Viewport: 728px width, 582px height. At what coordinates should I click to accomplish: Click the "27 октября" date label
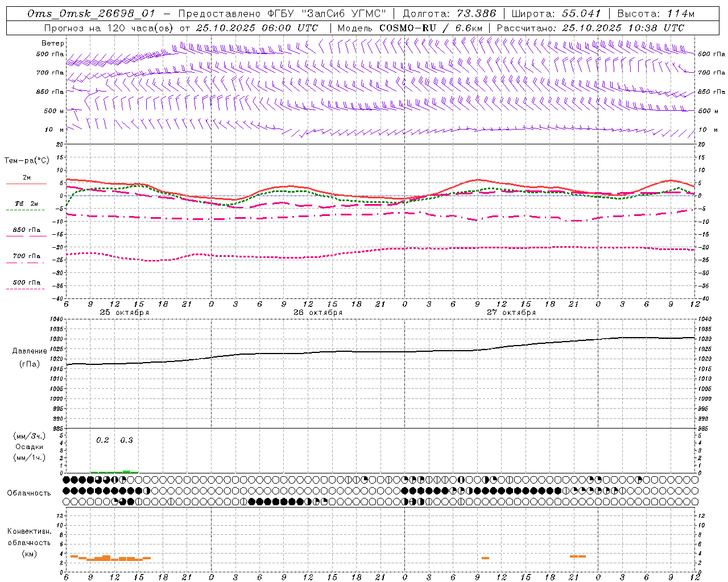[x=511, y=313]
